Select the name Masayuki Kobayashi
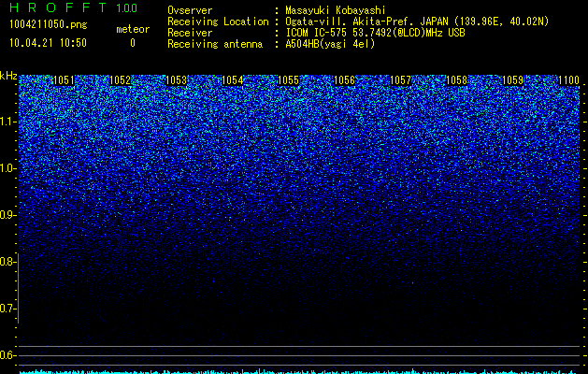This screenshot has height=374, width=588. [336, 10]
